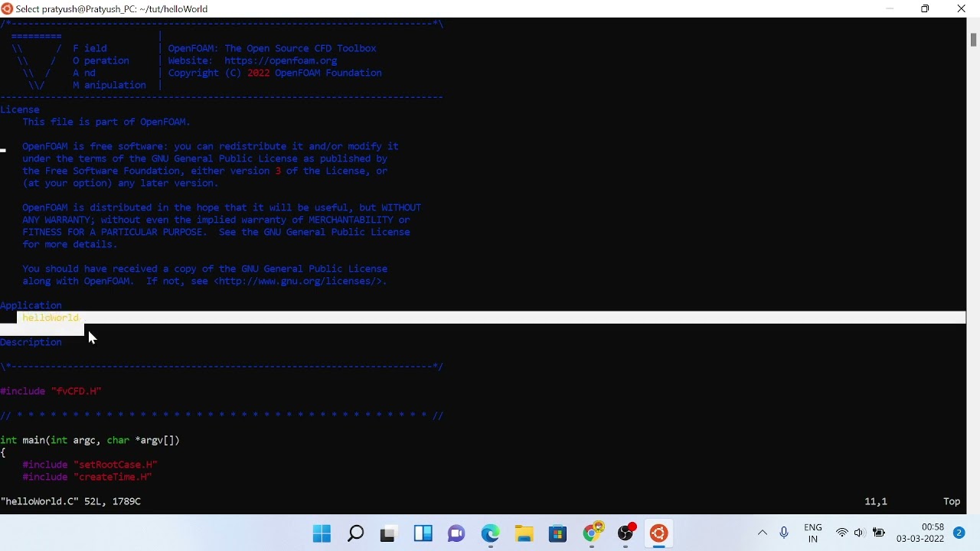Click 'M anipulation' header text

point(109,85)
